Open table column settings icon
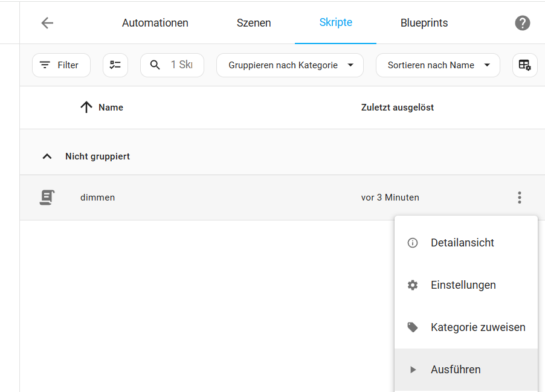 524,65
